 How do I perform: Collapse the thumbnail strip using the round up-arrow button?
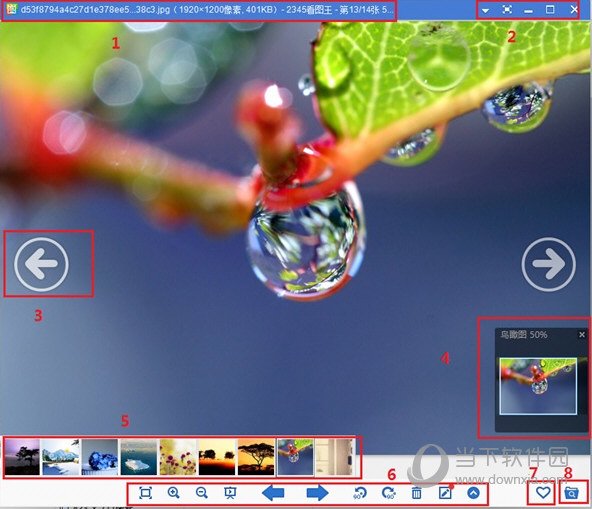point(473,493)
